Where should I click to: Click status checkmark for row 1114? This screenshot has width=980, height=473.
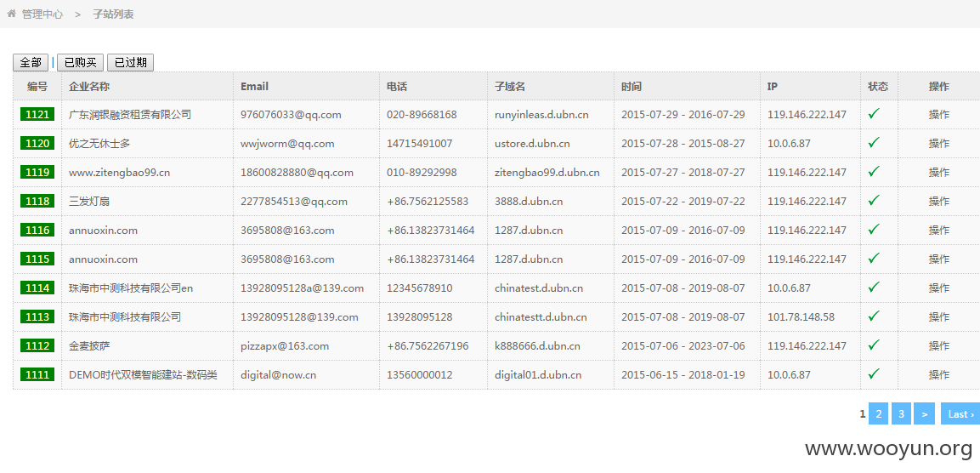point(874,288)
